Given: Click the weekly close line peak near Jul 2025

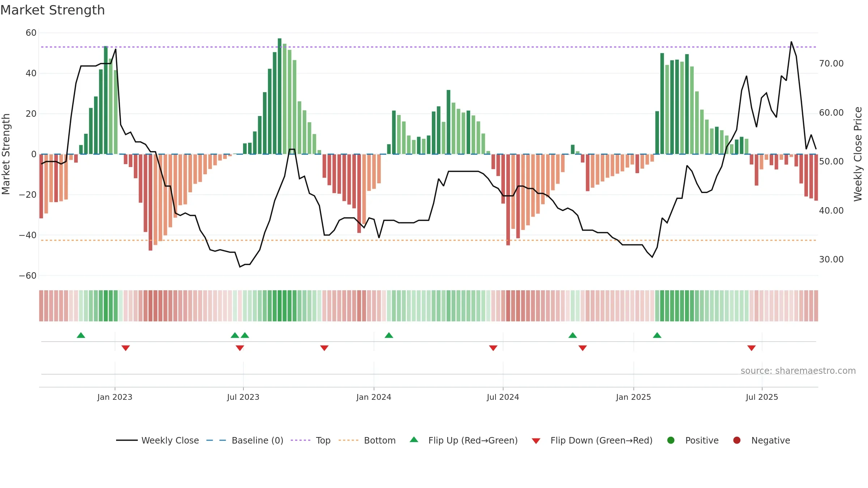Looking at the screenshot, I should [x=791, y=42].
